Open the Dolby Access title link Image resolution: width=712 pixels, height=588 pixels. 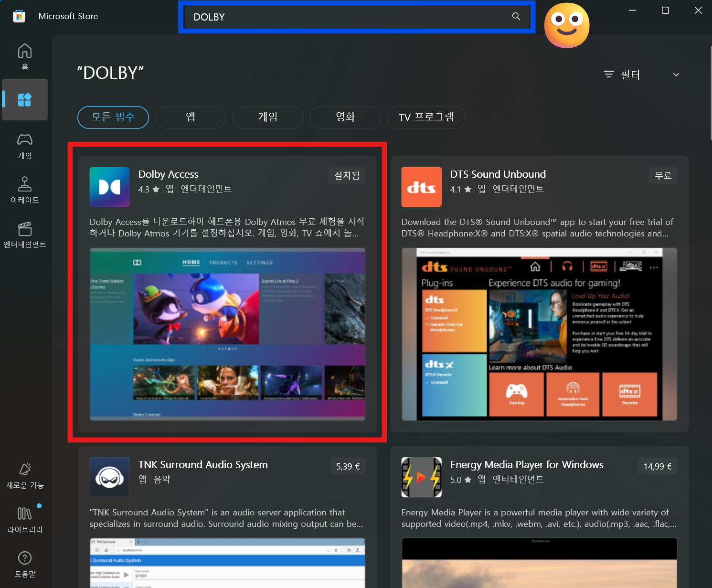pyautogui.click(x=168, y=174)
